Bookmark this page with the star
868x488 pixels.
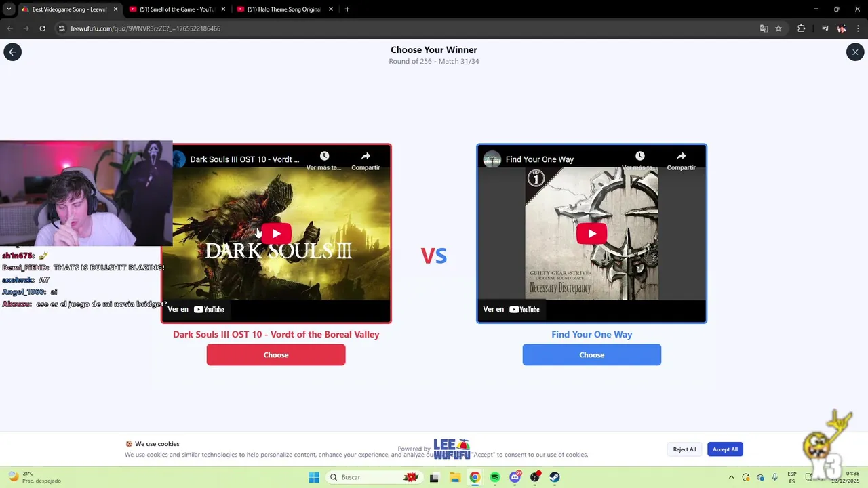coord(778,28)
